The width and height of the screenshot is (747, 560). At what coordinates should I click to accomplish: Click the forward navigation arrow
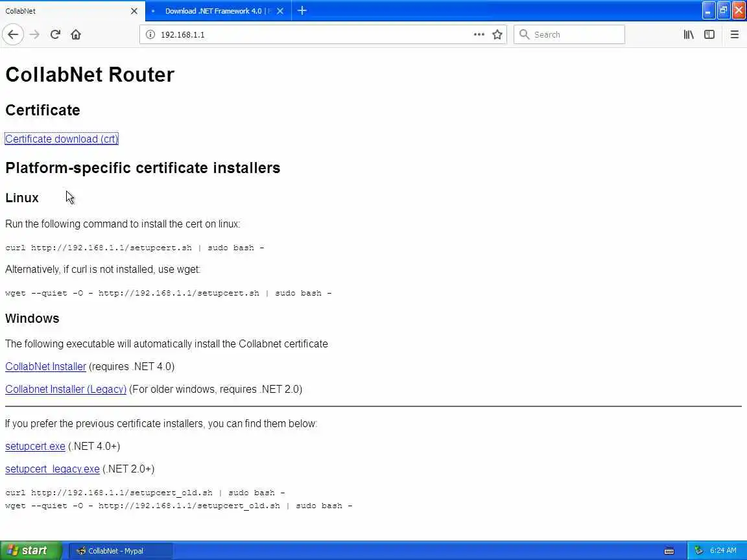coord(34,34)
